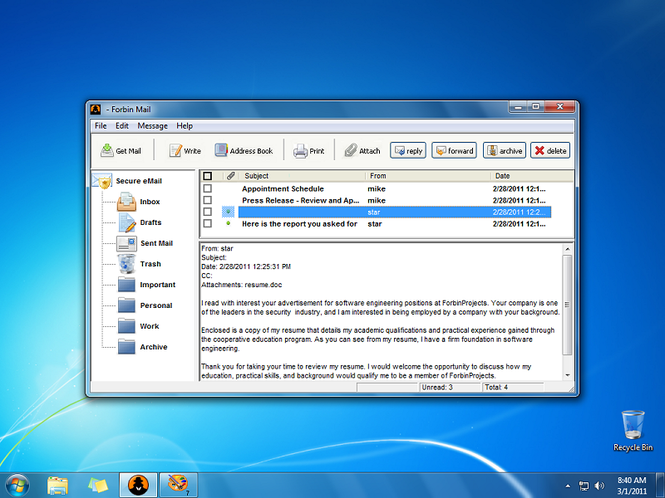Check the highlighted star message checkbox
The width and height of the screenshot is (665, 498).
point(207,212)
